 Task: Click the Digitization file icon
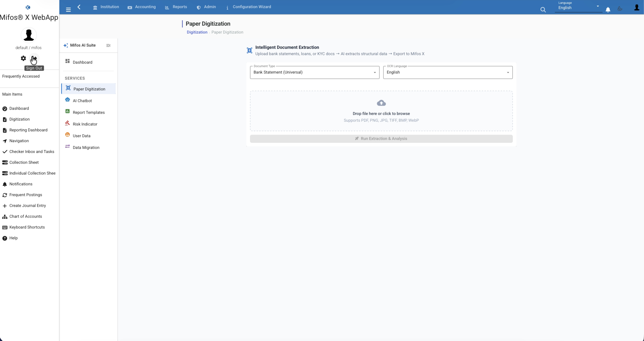click(x=5, y=120)
